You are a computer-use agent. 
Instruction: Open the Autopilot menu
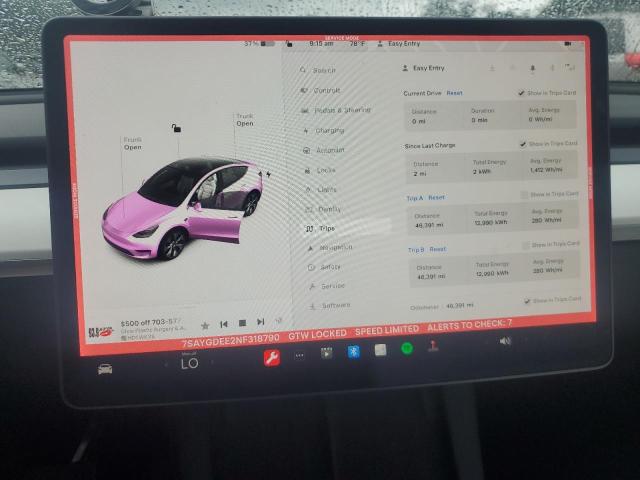point(324,150)
